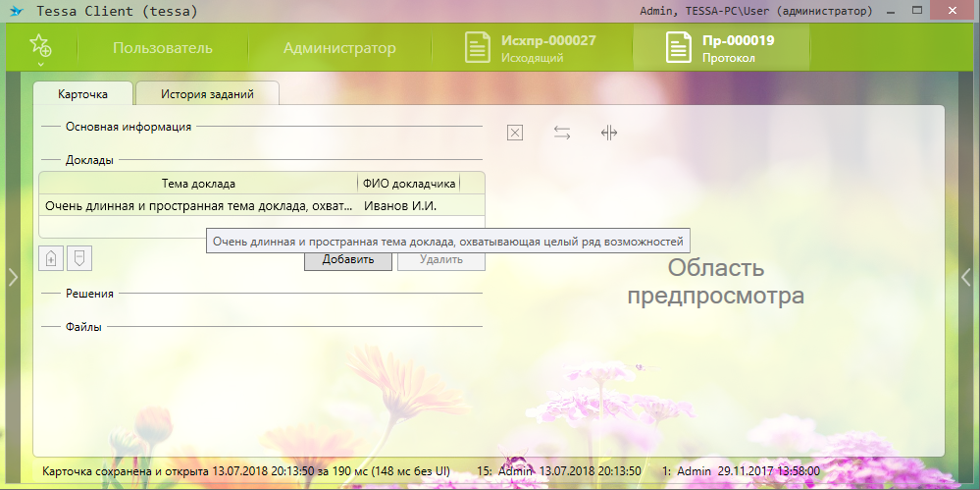
Task: Click the split-width preview divider icon
Action: click(609, 133)
